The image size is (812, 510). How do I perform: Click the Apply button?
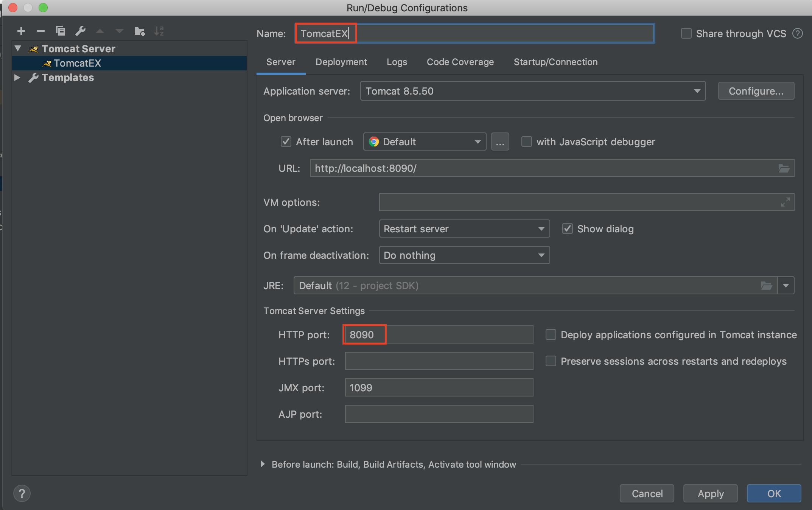711,493
